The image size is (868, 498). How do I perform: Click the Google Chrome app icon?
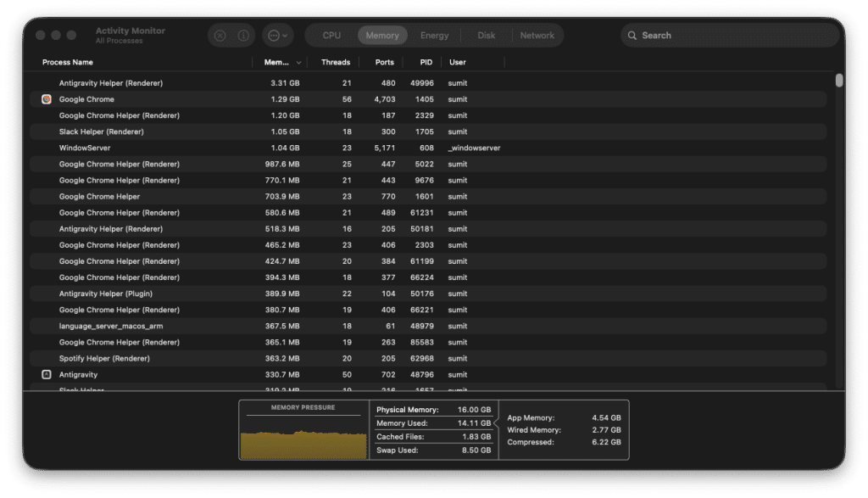(x=47, y=99)
